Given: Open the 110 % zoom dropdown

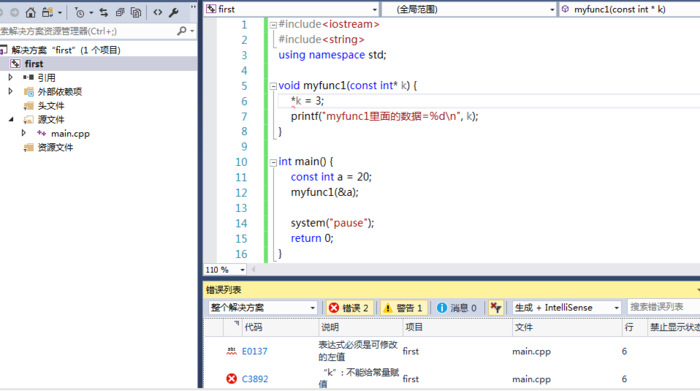Looking at the screenshot, I should pos(242,270).
